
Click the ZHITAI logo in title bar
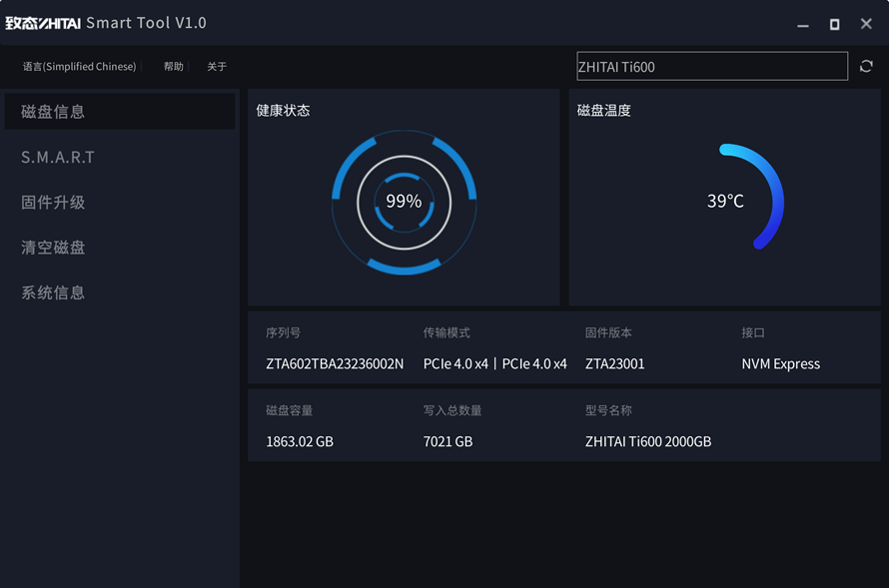[x=43, y=23]
